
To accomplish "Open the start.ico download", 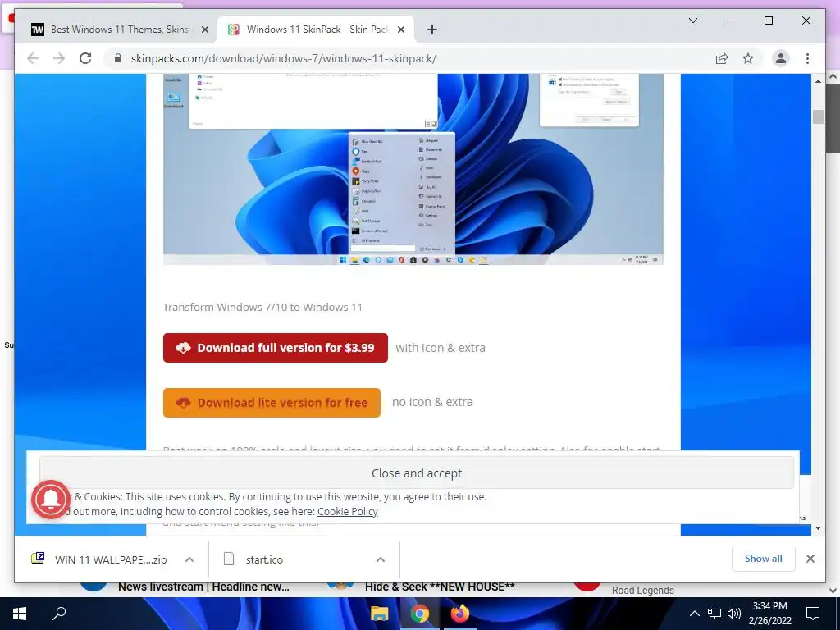I will [254, 559].
